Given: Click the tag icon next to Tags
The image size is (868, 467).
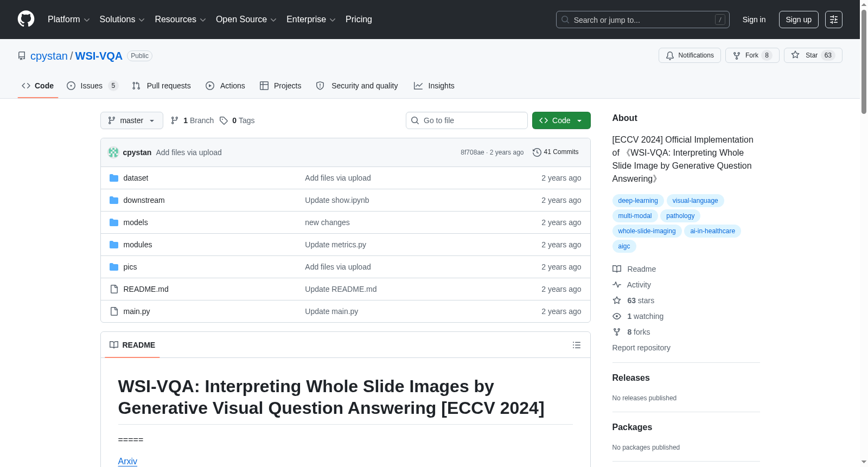Looking at the screenshot, I should pyautogui.click(x=224, y=120).
